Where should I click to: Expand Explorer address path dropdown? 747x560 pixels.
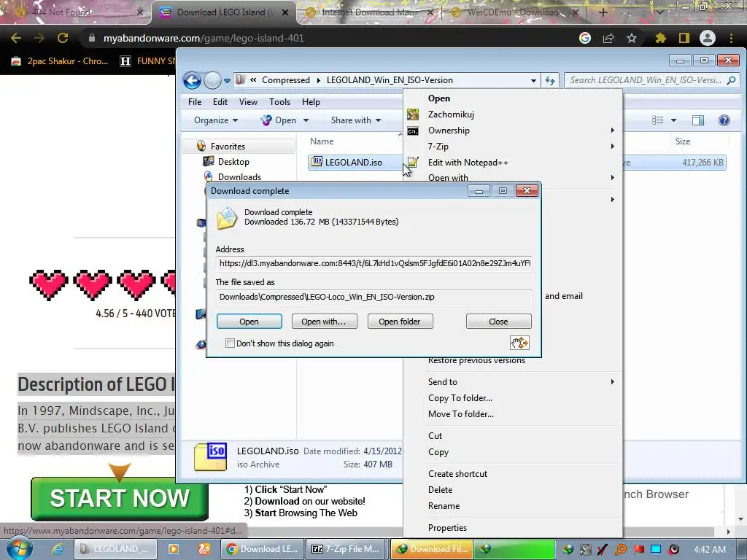coord(533,80)
